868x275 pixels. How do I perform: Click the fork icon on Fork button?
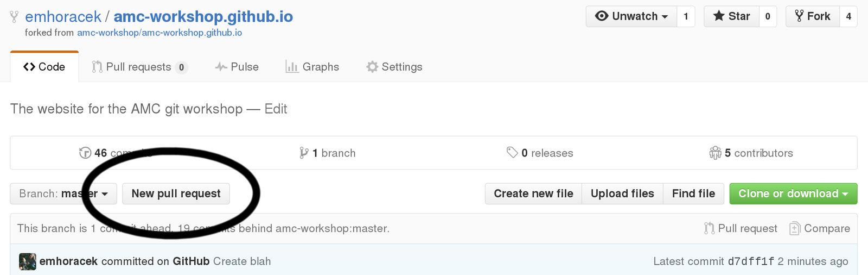click(799, 16)
